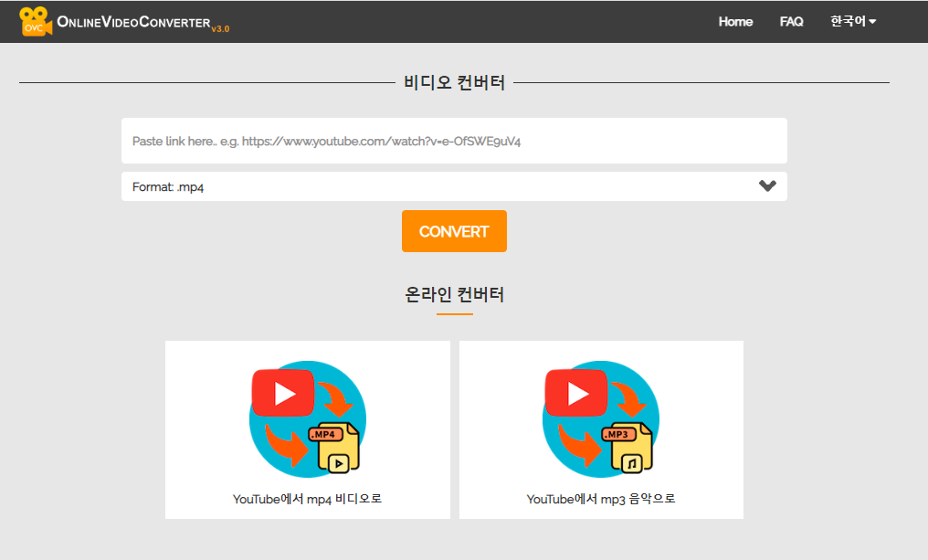Click the OnlineVideoConverter v3.0 site title
Image resolution: width=928 pixels, height=560 pixels.
[142, 23]
